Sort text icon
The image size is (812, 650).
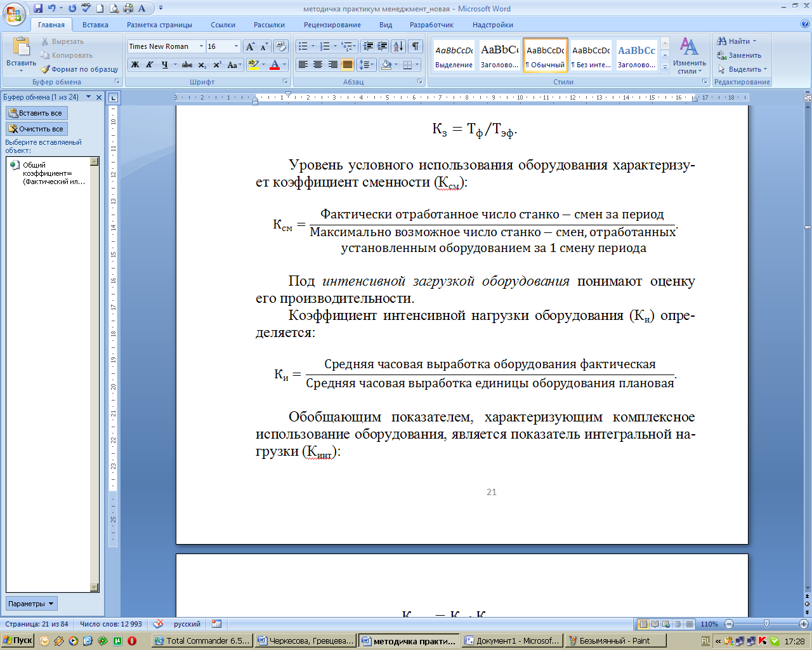click(x=398, y=46)
